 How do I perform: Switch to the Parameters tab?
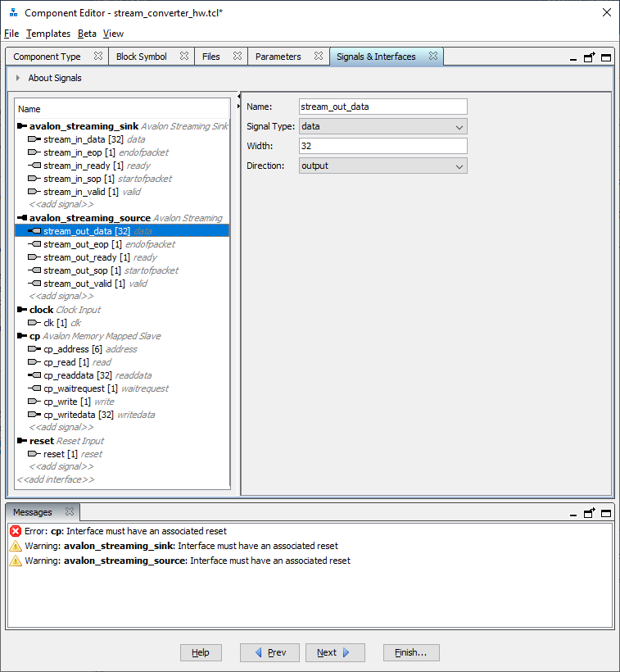278,57
